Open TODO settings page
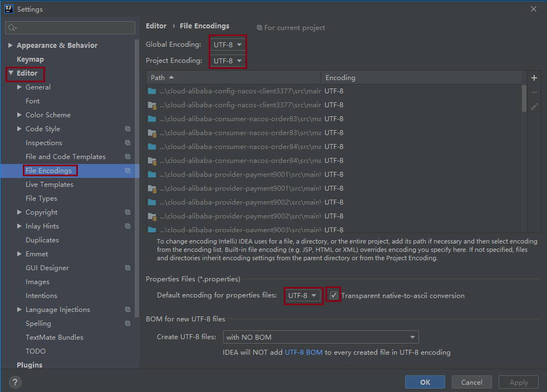This screenshot has height=392, width=547. [36, 351]
